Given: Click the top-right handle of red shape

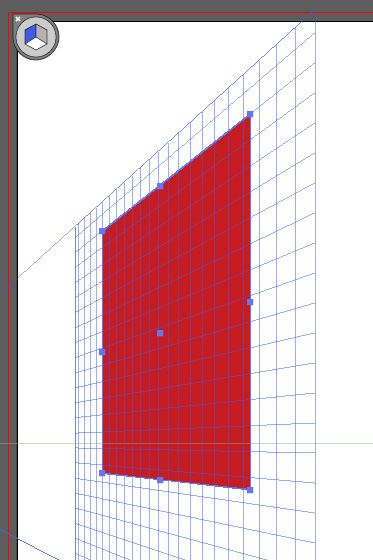Looking at the screenshot, I should click(250, 114).
